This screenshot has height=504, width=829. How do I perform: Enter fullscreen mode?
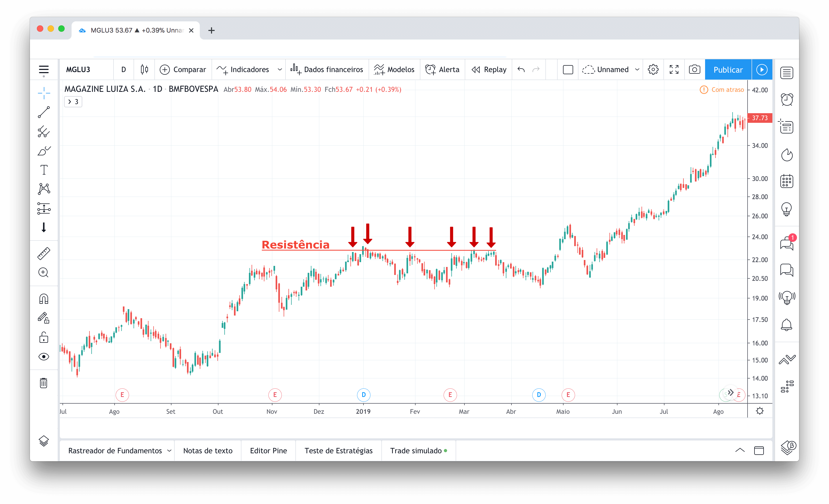pos(674,70)
